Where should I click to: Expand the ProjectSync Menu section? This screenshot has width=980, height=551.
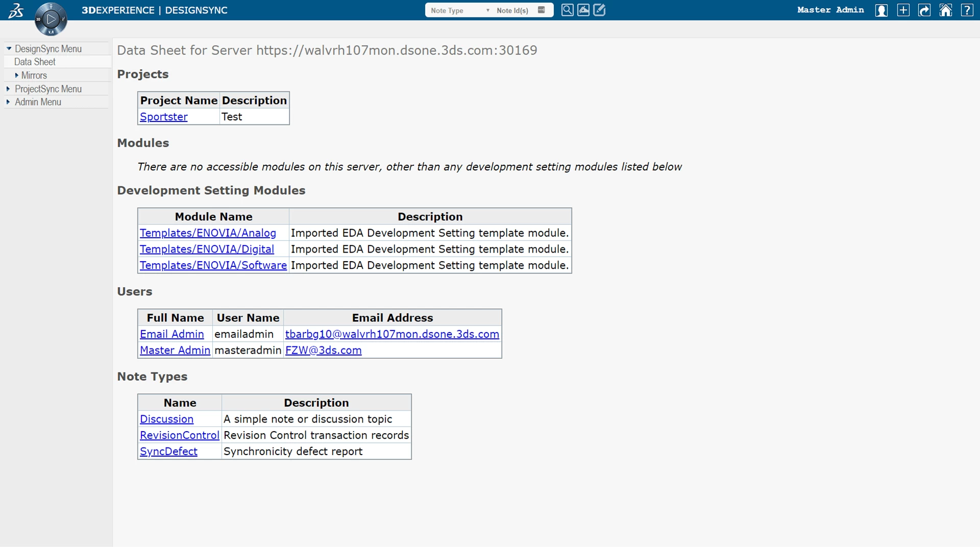[8, 89]
